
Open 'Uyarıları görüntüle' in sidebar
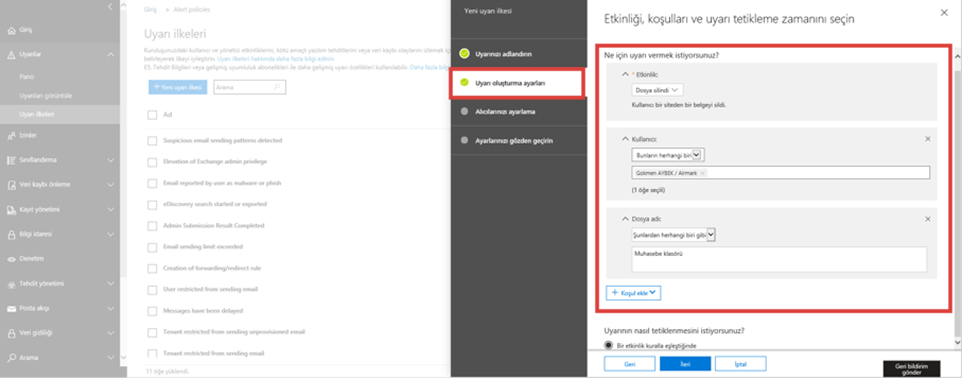pos(41,96)
